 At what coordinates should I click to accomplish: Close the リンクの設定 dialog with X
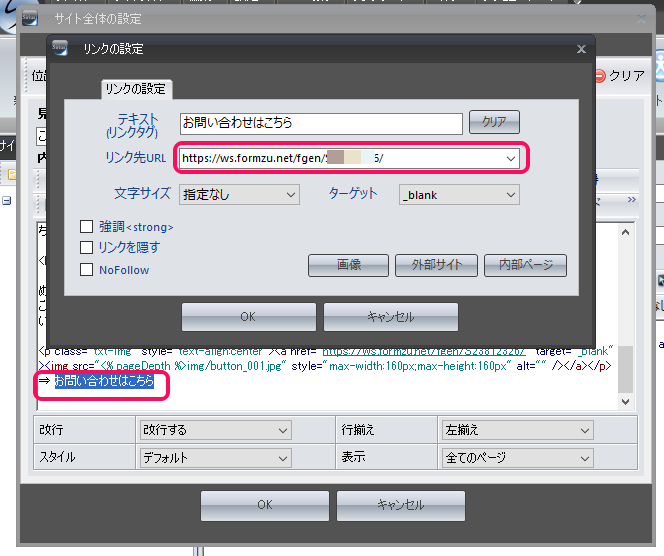(581, 48)
